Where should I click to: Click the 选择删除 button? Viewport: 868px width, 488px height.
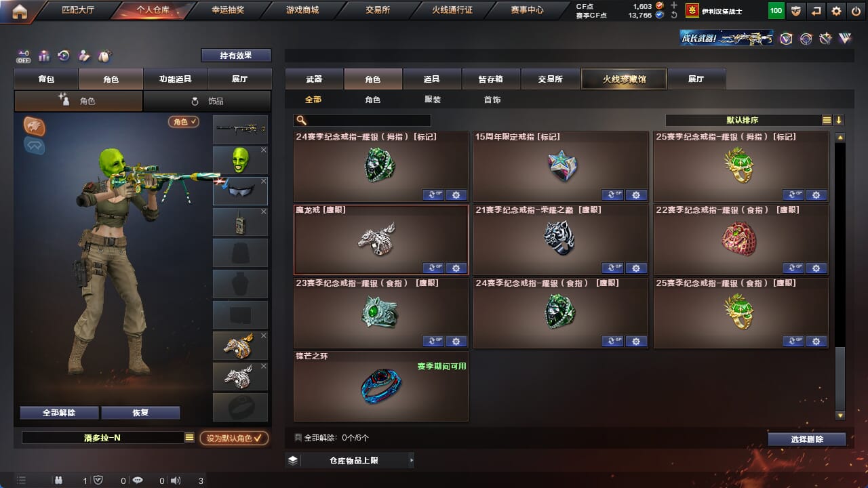pyautogui.click(x=807, y=439)
